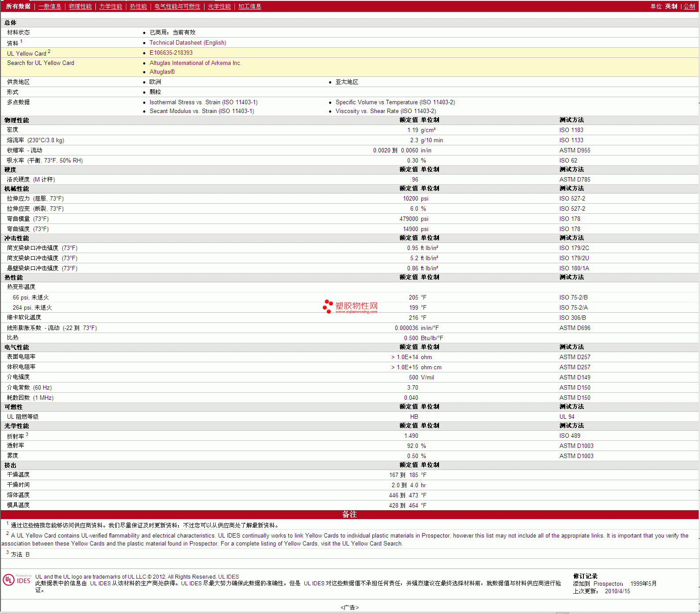The height and width of the screenshot is (614, 700).
Task: Click the 亚太地区 availability entry
Action: click(x=347, y=82)
